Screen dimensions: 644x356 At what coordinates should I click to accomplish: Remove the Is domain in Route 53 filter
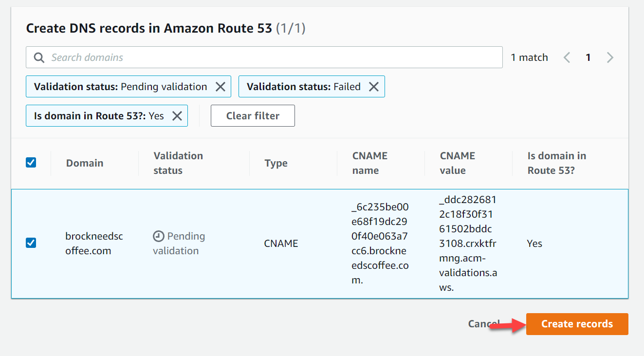point(177,116)
